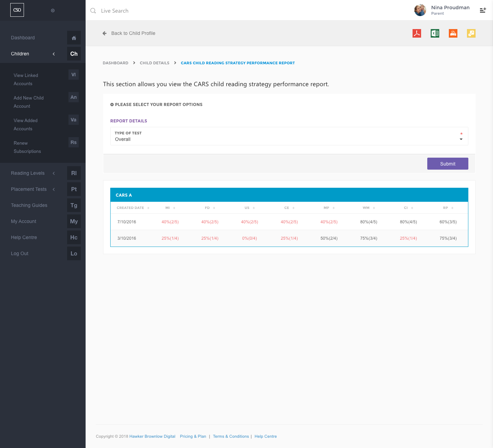Image resolution: width=493 pixels, height=448 pixels.
Task: Click the 7/10/2016 date cell
Action: [x=127, y=222]
